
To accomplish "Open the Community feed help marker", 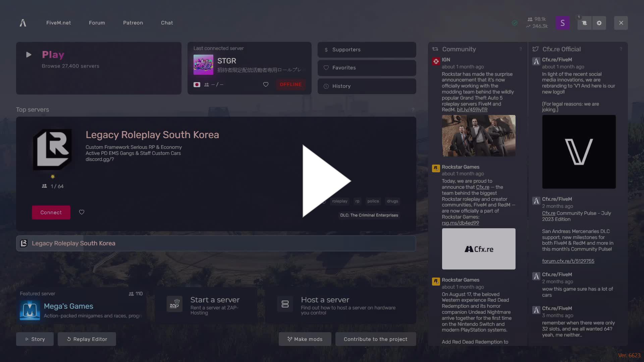I will click(521, 49).
